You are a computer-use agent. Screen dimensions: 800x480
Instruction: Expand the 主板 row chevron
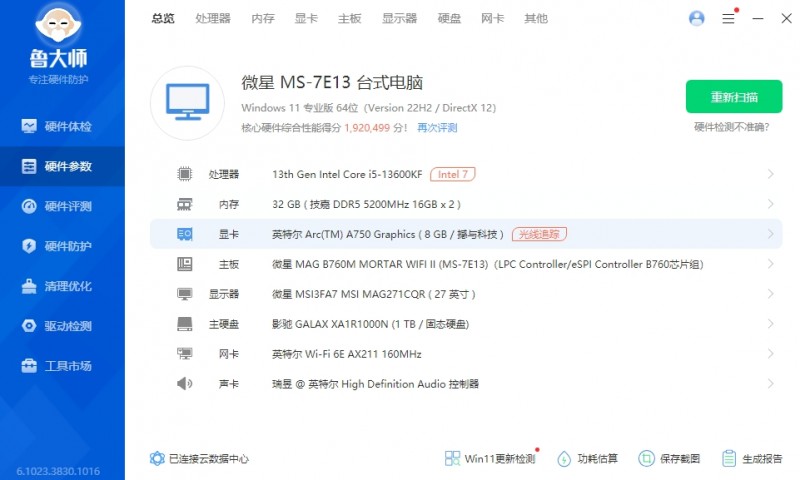click(770, 264)
